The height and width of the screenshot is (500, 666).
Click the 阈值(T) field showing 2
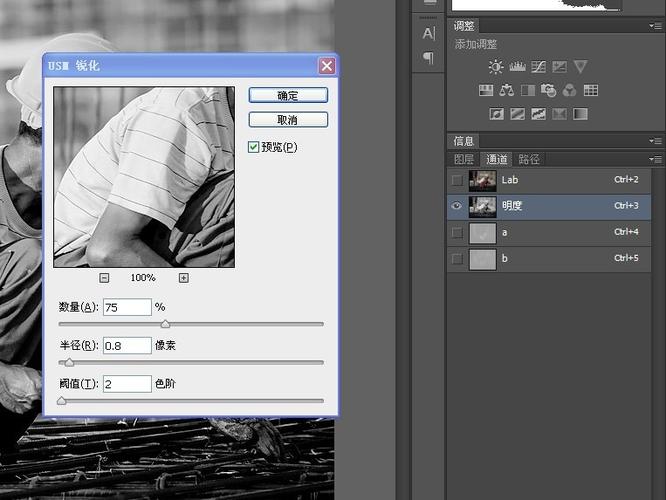pos(127,384)
